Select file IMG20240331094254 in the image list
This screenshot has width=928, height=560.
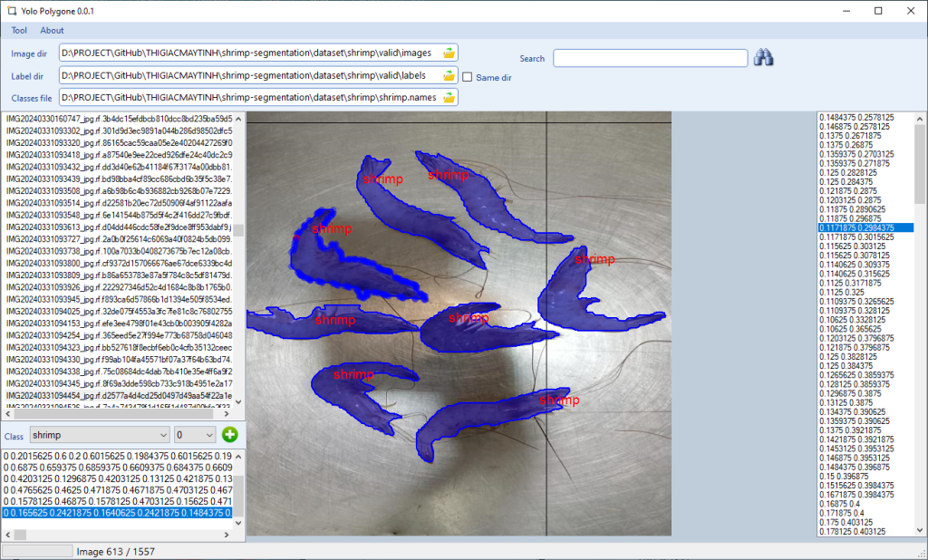tap(119, 334)
